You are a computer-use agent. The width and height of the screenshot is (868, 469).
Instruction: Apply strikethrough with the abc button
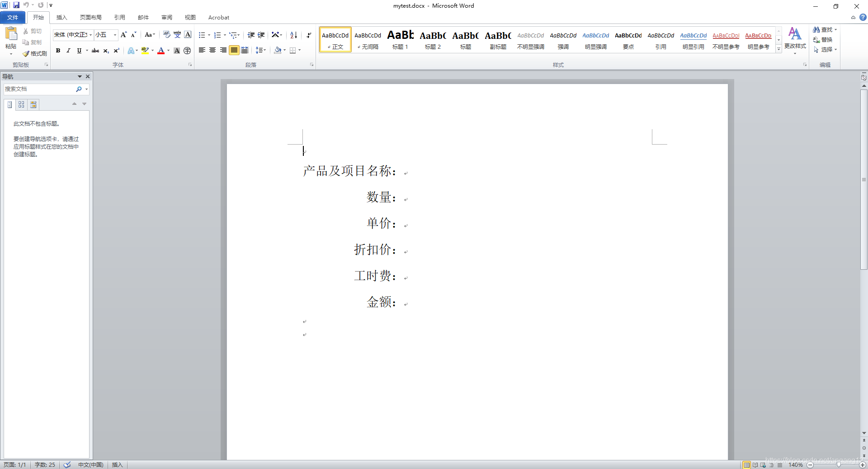click(x=95, y=51)
